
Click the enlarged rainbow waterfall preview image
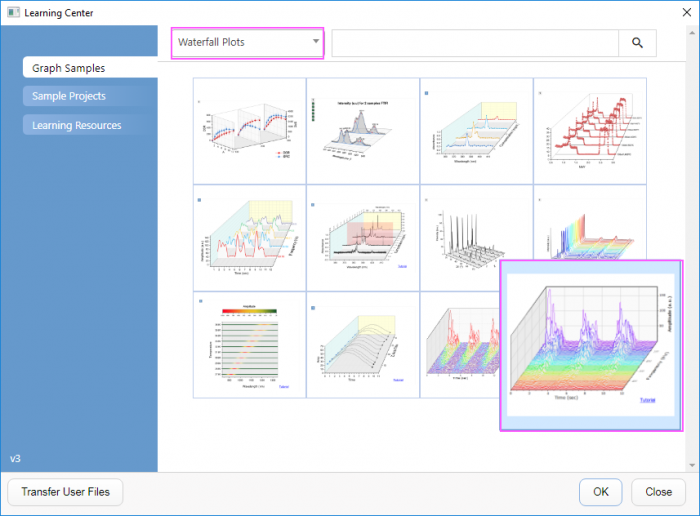585,340
